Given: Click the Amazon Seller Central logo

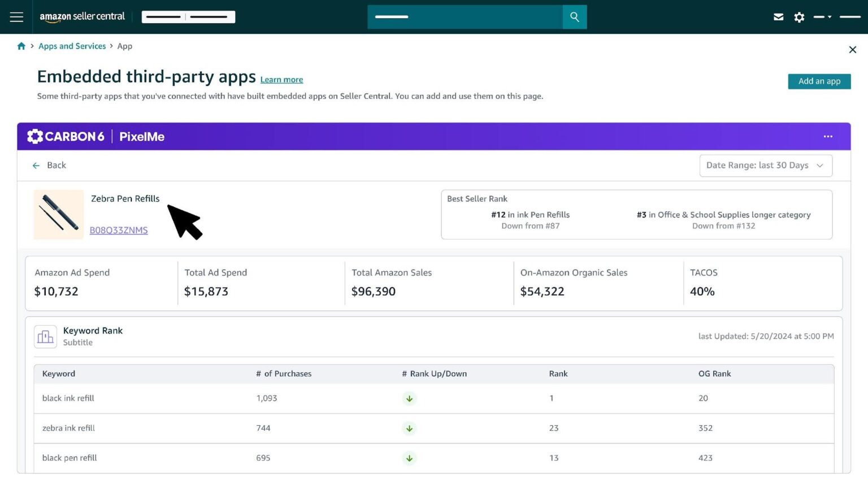Looking at the screenshot, I should click(x=83, y=16).
